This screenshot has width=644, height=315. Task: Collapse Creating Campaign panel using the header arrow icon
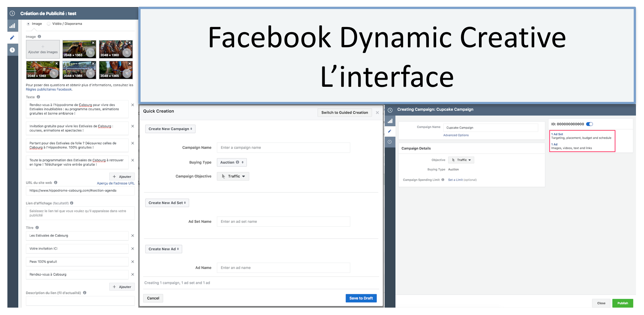(x=390, y=110)
